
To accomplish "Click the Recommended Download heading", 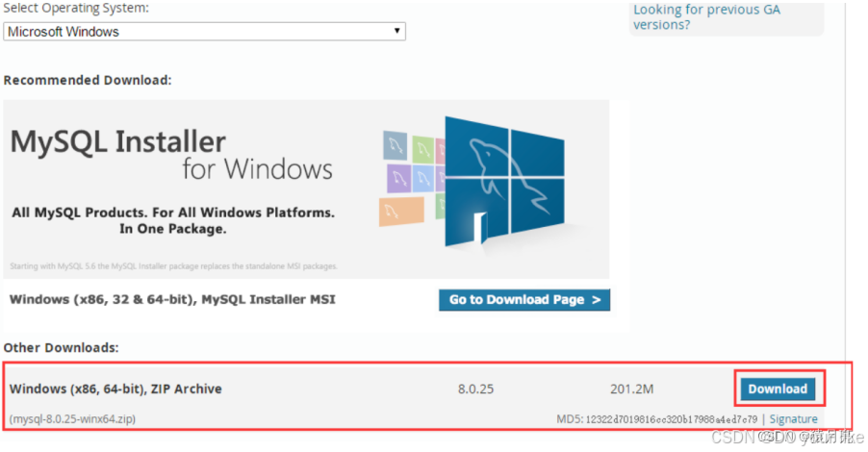I will point(88,80).
